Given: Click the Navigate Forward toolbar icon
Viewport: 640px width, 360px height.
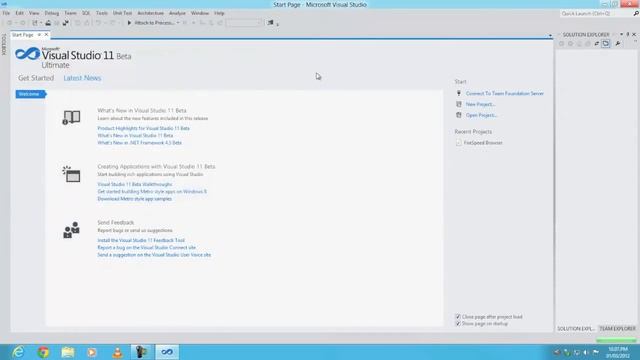Looking at the screenshot, I should (22, 23).
